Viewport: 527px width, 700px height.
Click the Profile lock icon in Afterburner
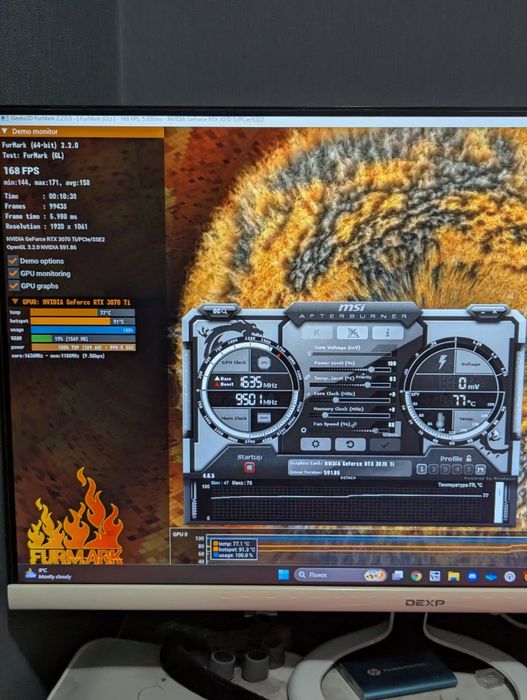[x=468, y=458]
